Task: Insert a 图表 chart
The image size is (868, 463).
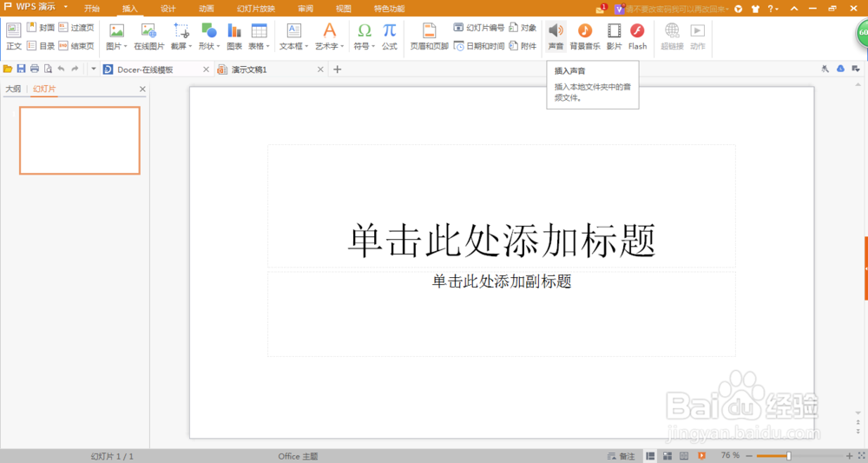Action: point(234,36)
